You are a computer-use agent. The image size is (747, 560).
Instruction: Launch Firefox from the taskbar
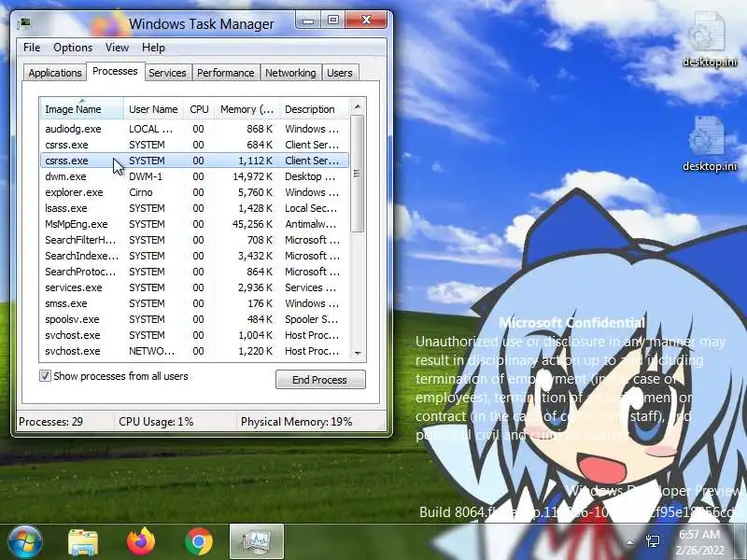(x=141, y=541)
